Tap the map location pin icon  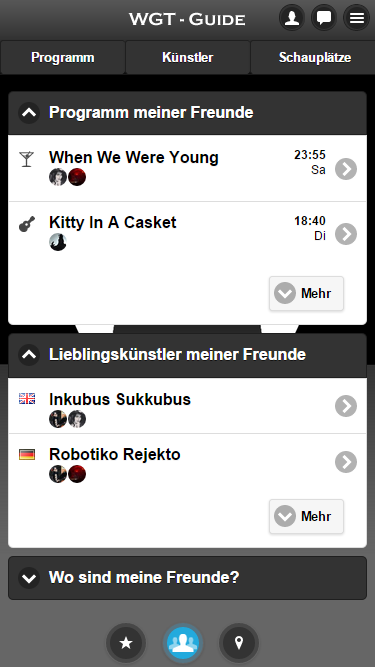point(239,643)
